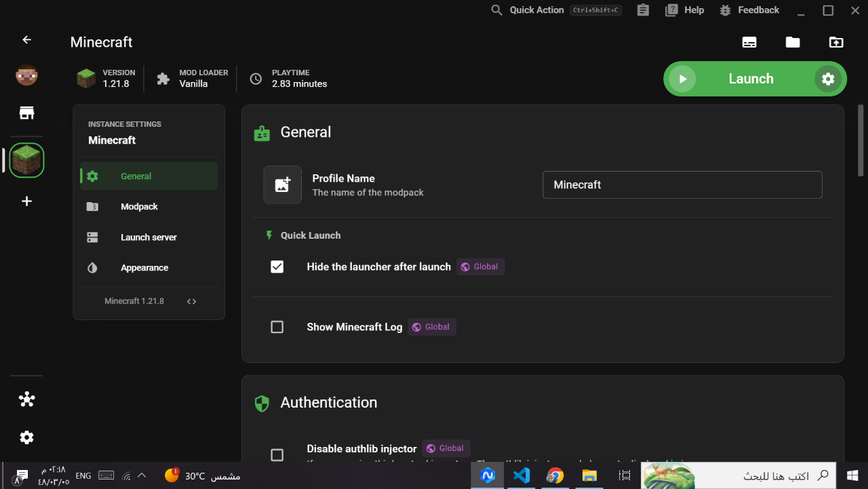Click the Quick Launch subheading

[311, 235]
